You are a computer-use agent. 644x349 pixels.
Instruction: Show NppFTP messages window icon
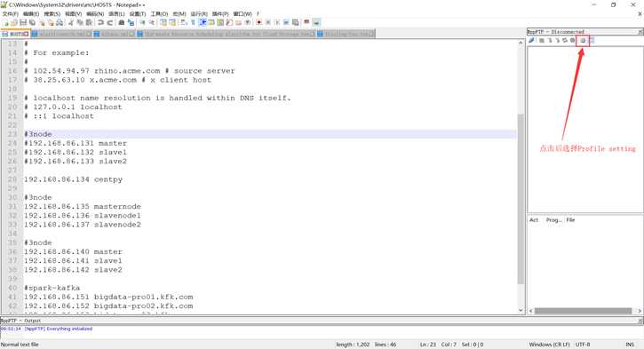pyautogui.click(x=592, y=40)
